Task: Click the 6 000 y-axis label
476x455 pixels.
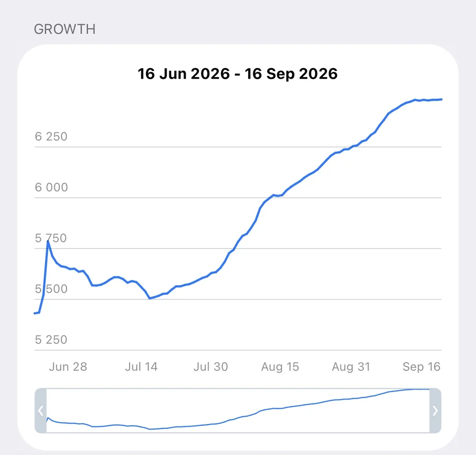Action: [x=51, y=187]
